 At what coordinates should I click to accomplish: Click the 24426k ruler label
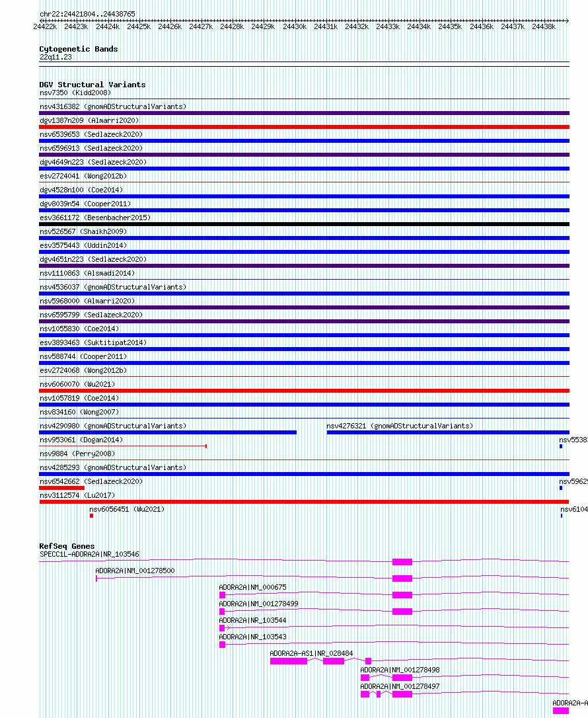tap(170, 27)
